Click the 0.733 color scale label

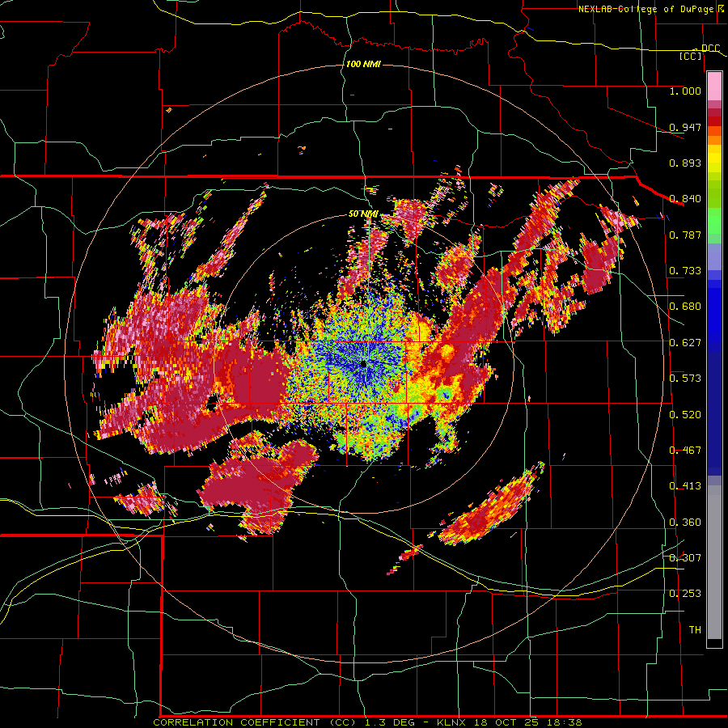tap(685, 271)
